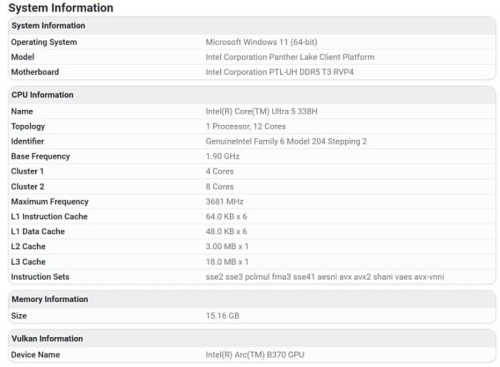This screenshot has height=367, width=500.
Task: Select the '15.16 GB' memory value
Action: point(223,316)
